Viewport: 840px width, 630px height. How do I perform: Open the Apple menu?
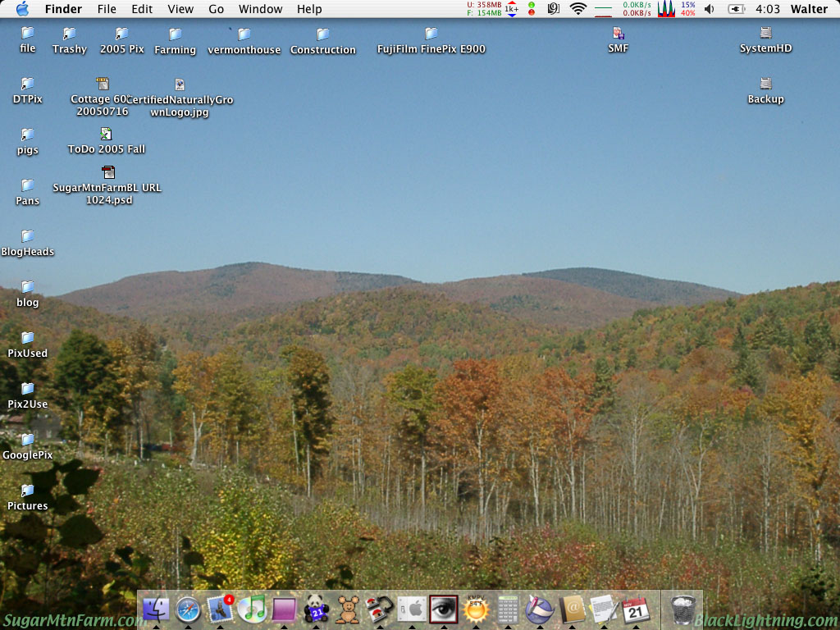pyautogui.click(x=22, y=9)
